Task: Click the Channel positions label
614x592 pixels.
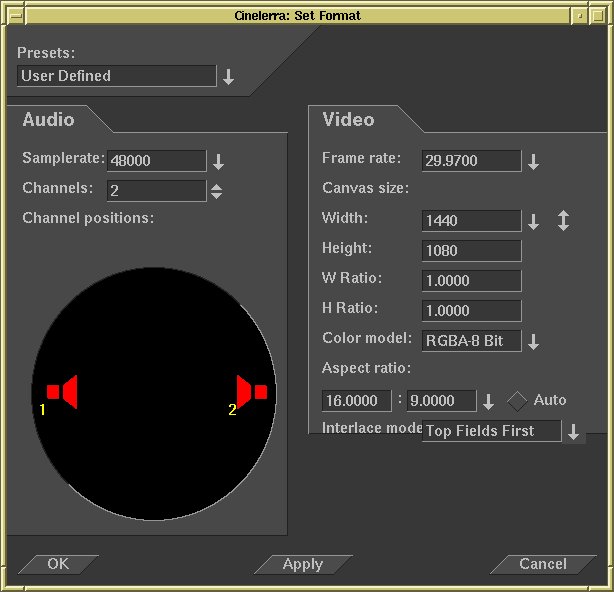Action: [x=88, y=218]
